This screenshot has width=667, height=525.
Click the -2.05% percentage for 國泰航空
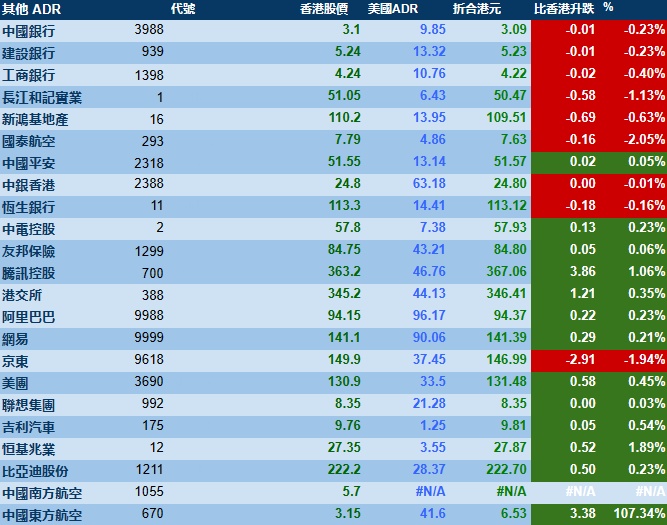click(644, 140)
